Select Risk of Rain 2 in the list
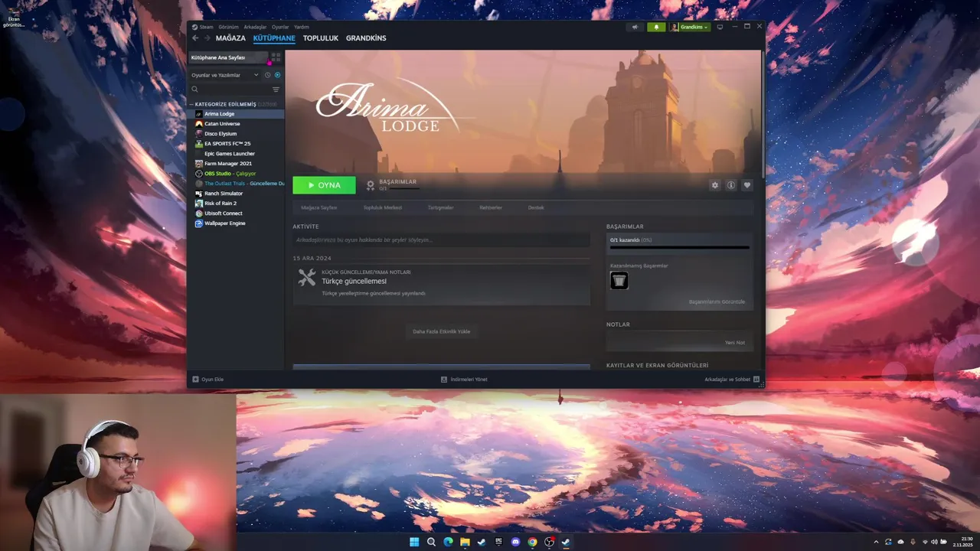This screenshot has height=551, width=980. pos(236,204)
